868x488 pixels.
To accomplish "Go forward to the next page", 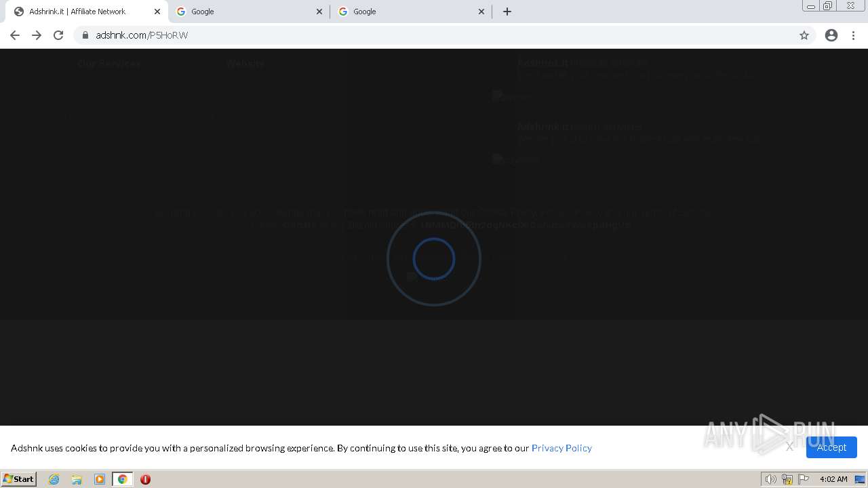I will click(x=37, y=35).
